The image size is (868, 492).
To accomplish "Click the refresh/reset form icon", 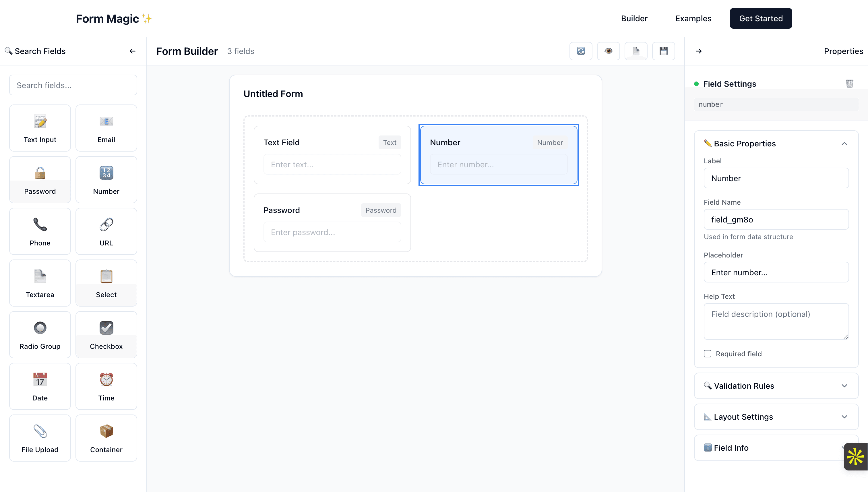I will click(580, 51).
